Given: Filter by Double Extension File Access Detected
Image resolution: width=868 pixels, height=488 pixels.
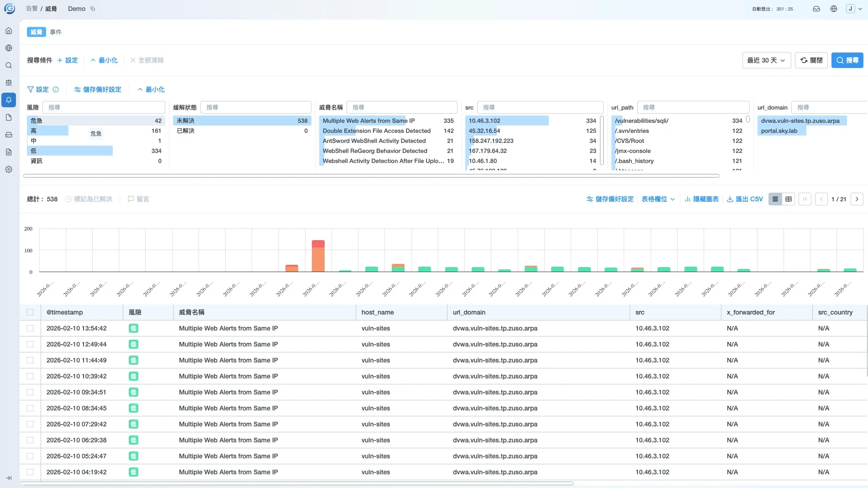Looking at the screenshot, I should 388,131.
